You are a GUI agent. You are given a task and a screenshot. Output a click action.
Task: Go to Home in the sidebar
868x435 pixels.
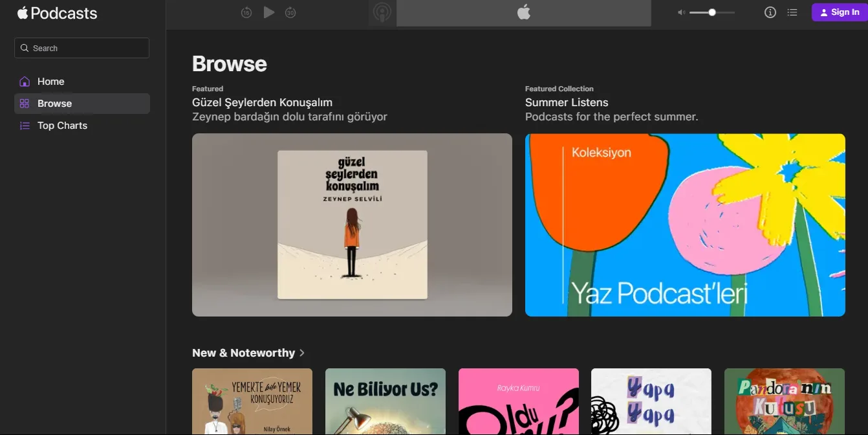(82, 82)
